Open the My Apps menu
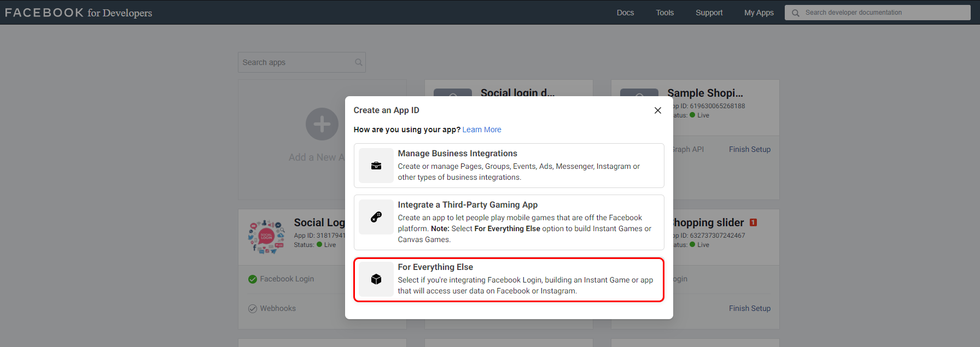This screenshot has width=980, height=347. pyautogui.click(x=759, y=13)
